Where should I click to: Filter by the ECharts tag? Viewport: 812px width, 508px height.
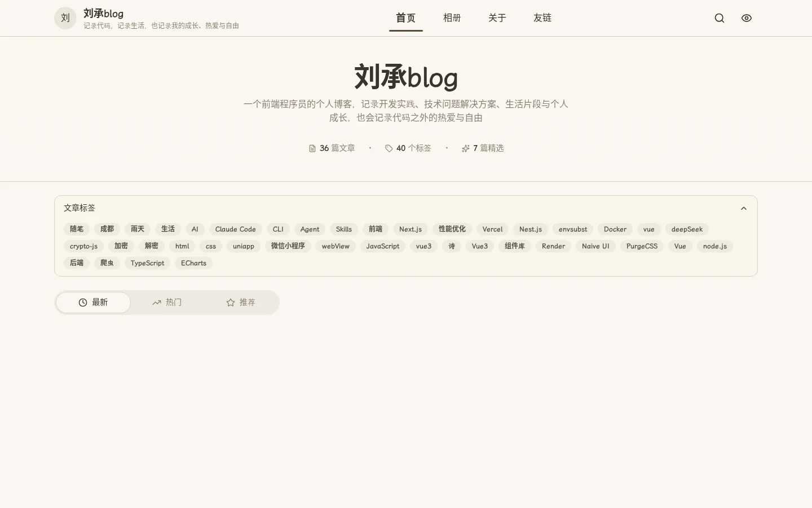[193, 263]
